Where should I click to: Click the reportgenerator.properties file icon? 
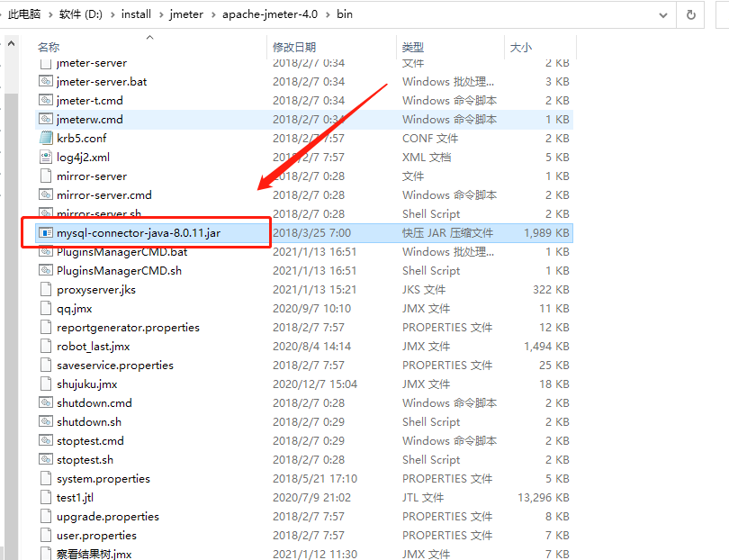point(46,328)
